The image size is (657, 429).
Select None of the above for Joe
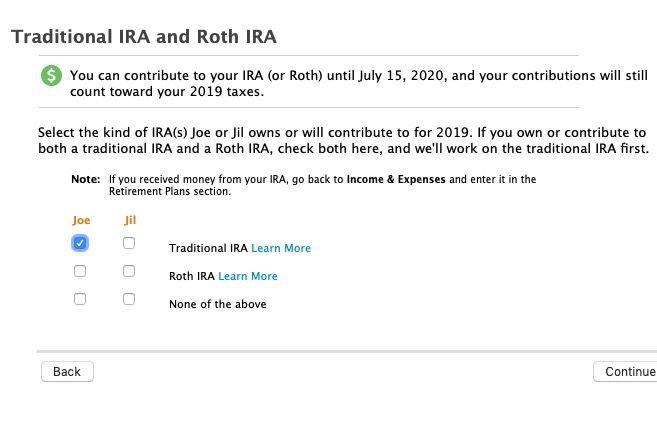[x=80, y=299]
